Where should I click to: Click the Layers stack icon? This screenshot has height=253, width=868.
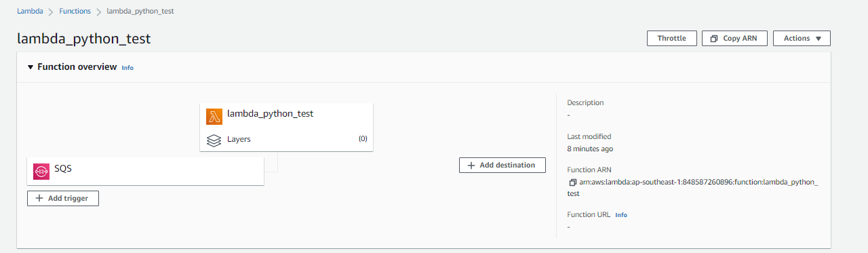(x=214, y=140)
